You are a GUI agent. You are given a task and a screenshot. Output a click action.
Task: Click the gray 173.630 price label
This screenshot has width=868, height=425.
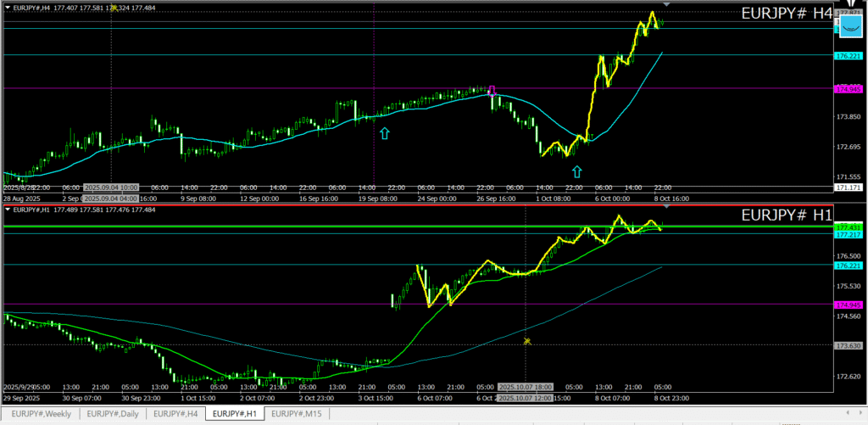(x=849, y=345)
